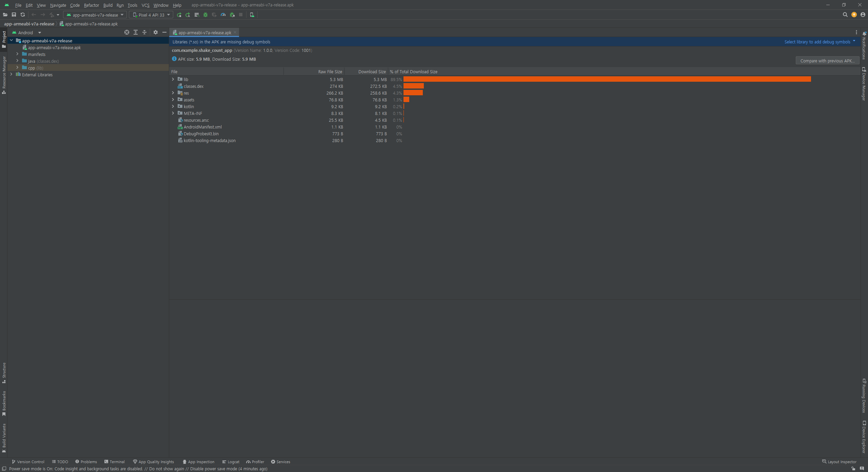Screen dimensions: 868x472
Task: Expand the lib folder in APK file list
Action: click(x=173, y=79)
